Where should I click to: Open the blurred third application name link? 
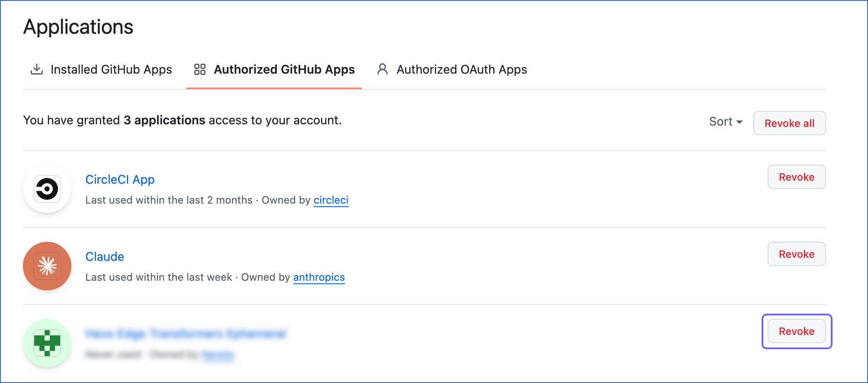coord(186,334)
